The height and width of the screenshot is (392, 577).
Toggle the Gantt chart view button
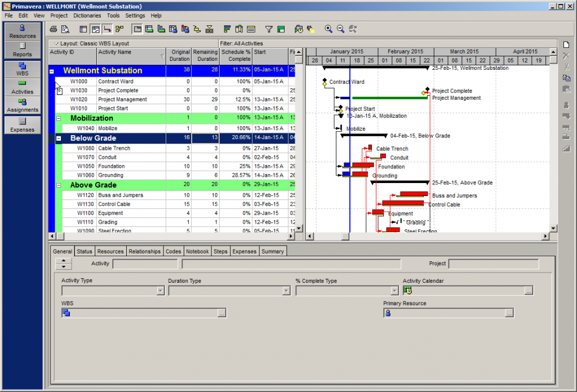coord(95,29)
